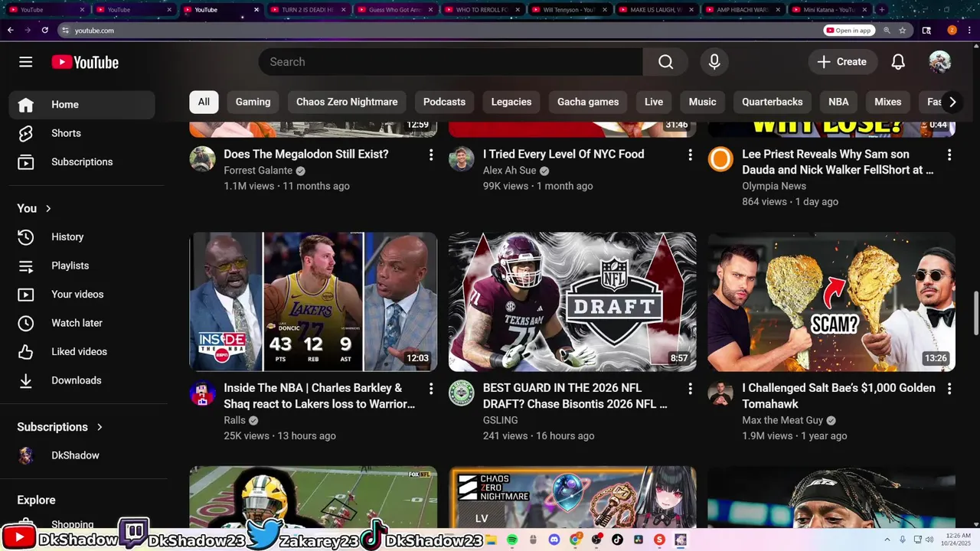Open Downloads in the sidebar
The width and height of the screenshot is (980, 551).
(x=82, y=380)
